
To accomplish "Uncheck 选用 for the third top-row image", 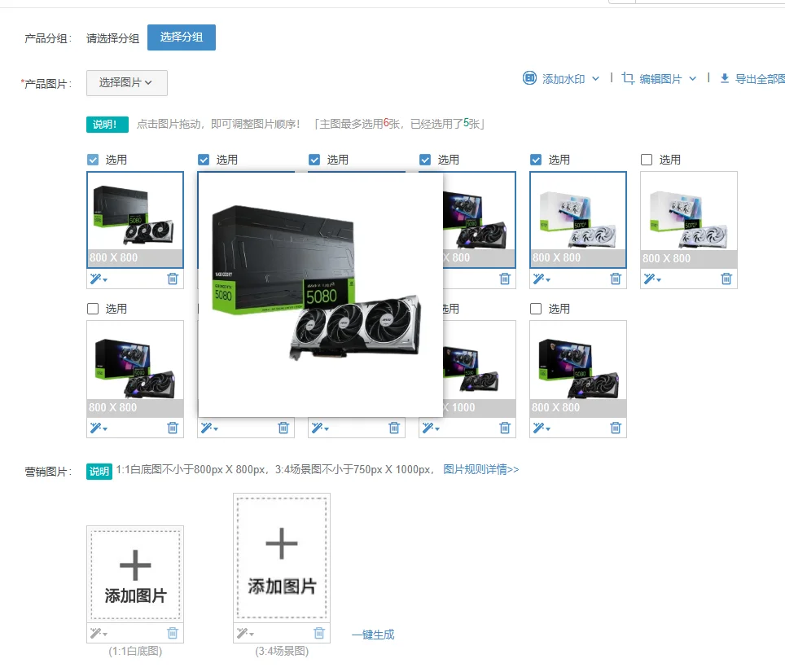I will tap(314, 160).
